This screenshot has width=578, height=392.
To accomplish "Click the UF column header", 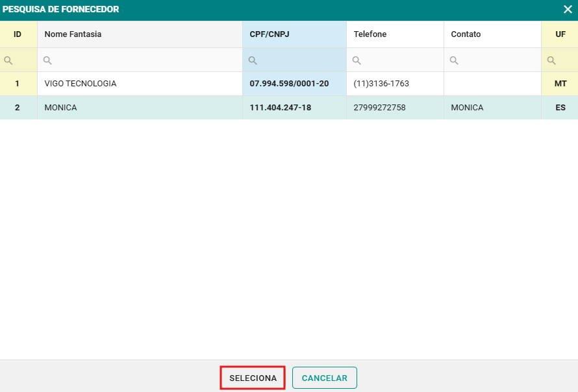I will point(560,34).
